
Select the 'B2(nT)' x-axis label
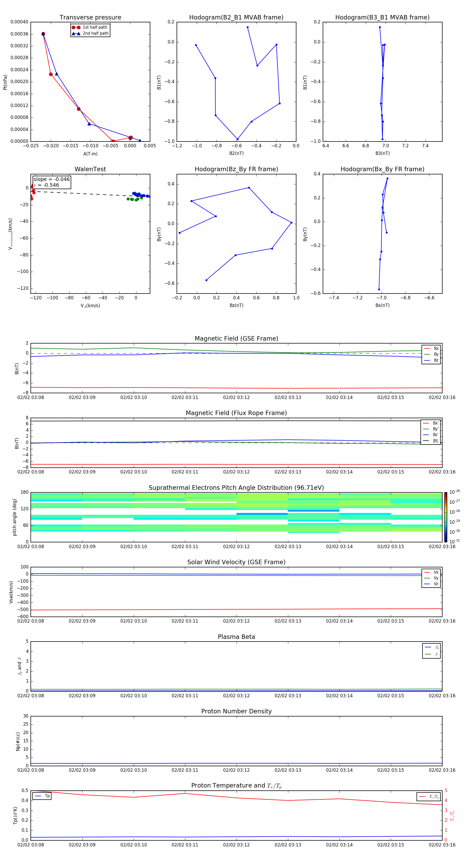pos(236,153)
